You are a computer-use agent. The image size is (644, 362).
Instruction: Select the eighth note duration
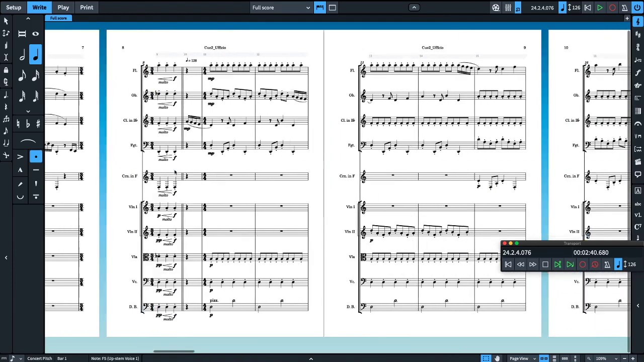pyautogui.click(x=22, y=76)
